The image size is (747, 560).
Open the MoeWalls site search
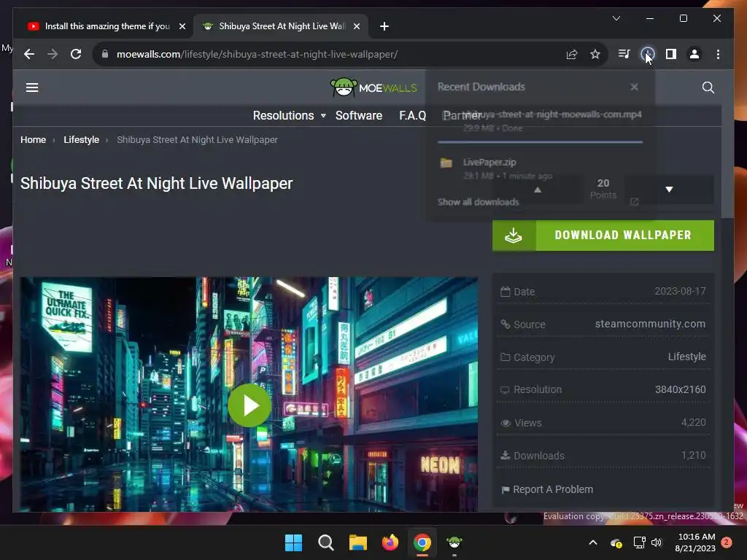coord(708,87)
